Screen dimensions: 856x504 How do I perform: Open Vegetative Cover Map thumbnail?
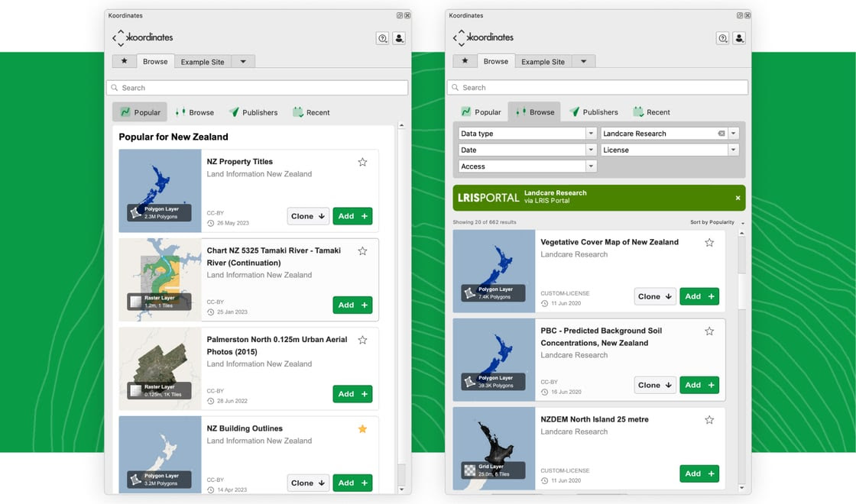(x=494, y=271)
